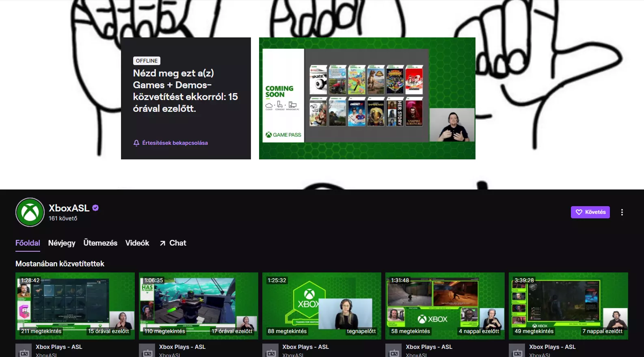Play the 1:25:32 video from tegnapelőtt
644x357 pixels.
322,306
